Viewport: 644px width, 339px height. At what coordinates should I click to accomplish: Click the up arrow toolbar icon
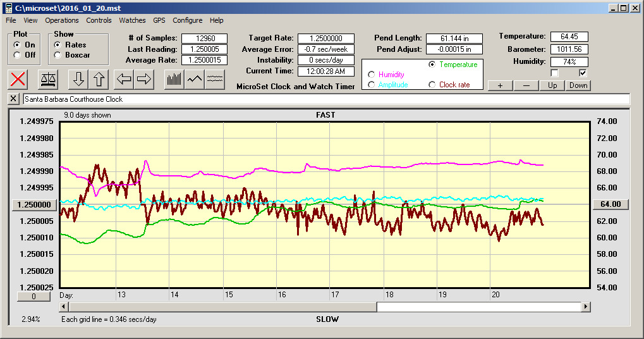pyautogui.click(x=99, y=79)
